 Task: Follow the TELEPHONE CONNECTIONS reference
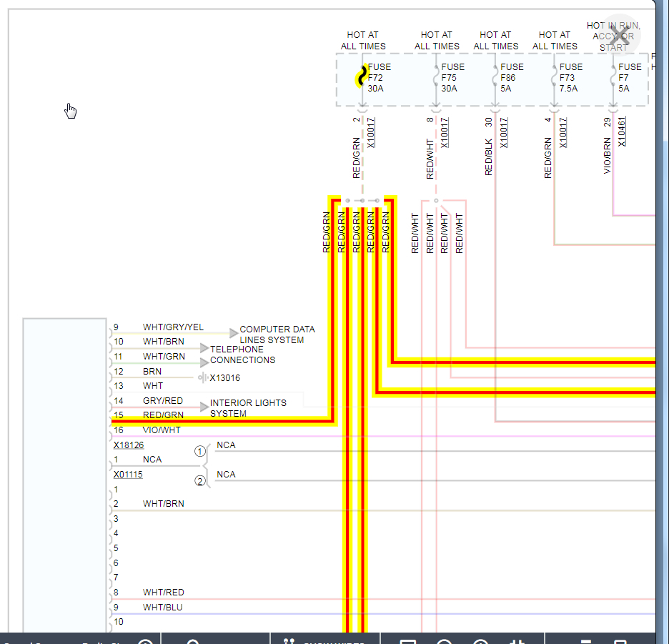click(x=242, y=355)
